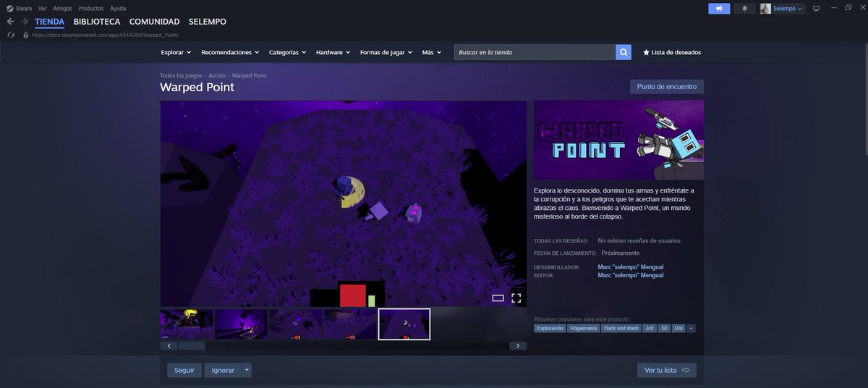Open the Steam menu
The image size is (868, 388).
(x=24, y=8)
